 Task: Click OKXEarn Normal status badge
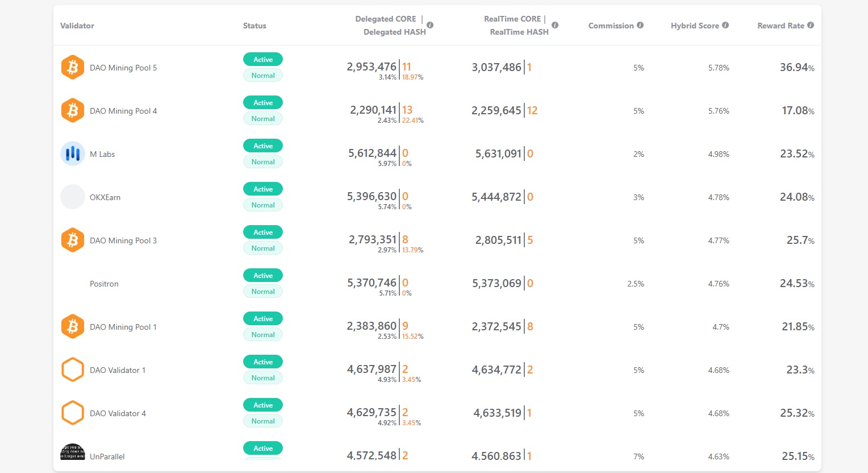[263, 205]
